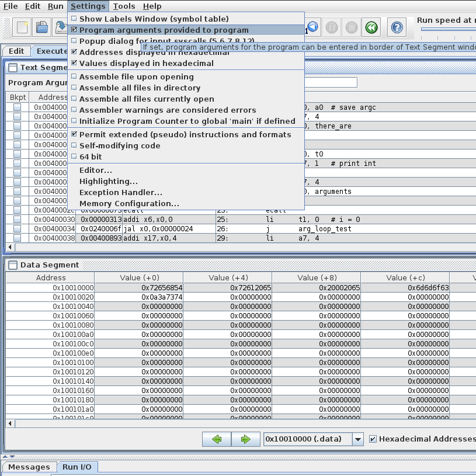The width and height of the screenshot is (476, 476).
Task: Click the Value (+8) column header
Action: (x=317, y=277)
